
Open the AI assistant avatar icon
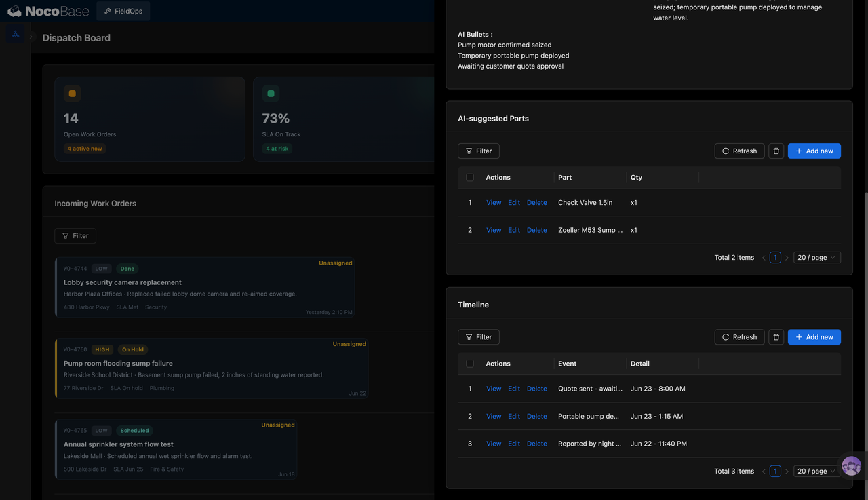(x=851, y=466)
